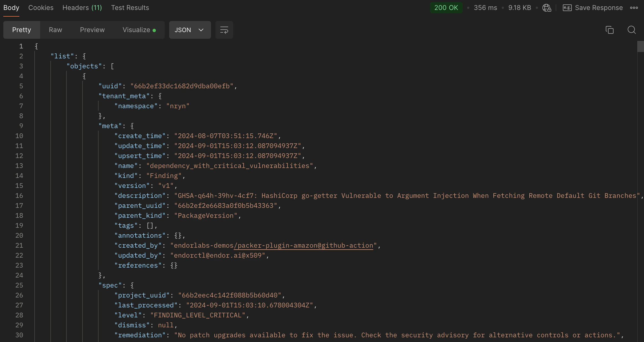Switch to the Visualize view
The image size is (644, 342).
137,30
